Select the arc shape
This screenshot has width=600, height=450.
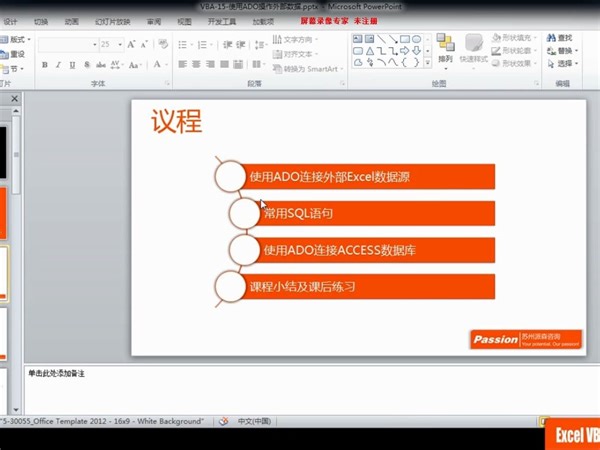pos(381,62)
